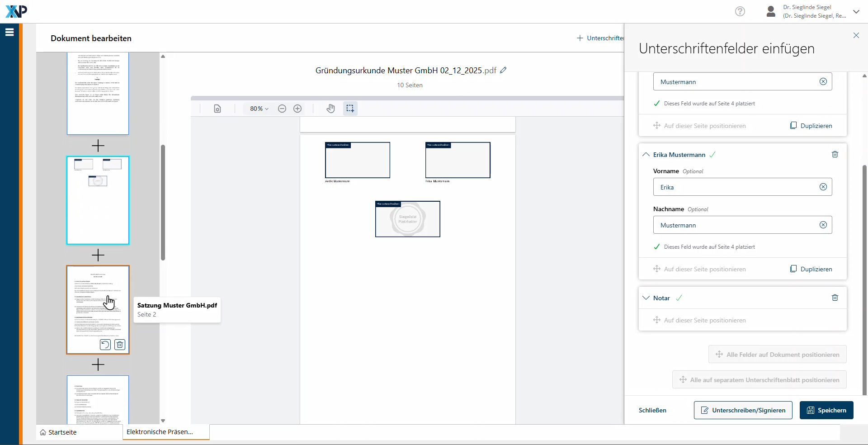Rotate the Satzung page 2 thumbnail
The height and width of the screenshot is (445, 868).
(x=105, y=345)
